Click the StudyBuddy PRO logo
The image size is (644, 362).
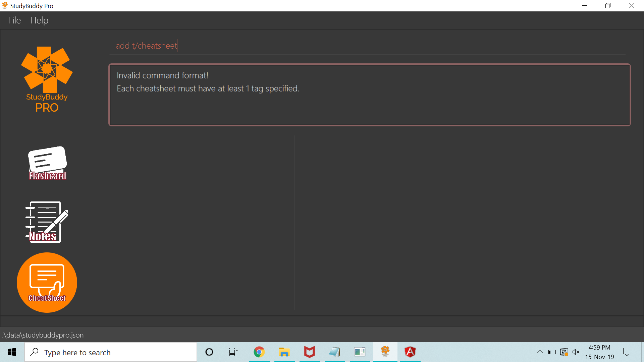click(47, 79)
